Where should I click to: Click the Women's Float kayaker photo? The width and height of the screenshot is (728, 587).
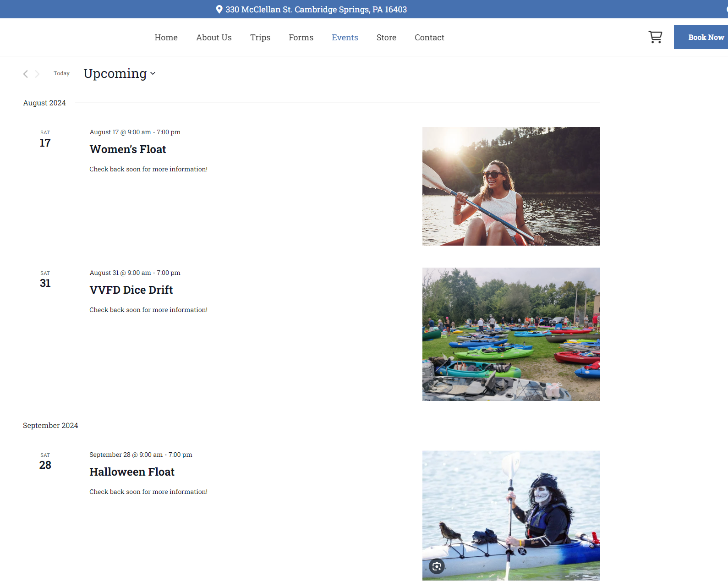pyautogui.click(x=511, y=186)
